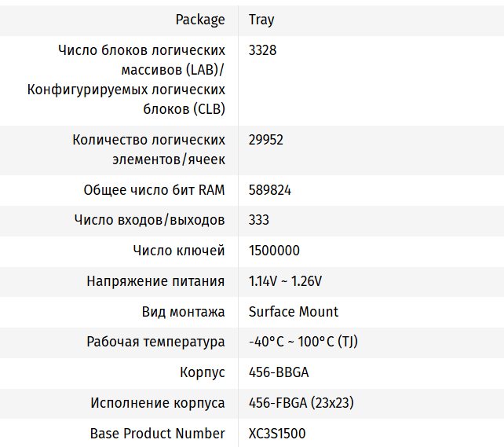Click the Package label cell

199,20
